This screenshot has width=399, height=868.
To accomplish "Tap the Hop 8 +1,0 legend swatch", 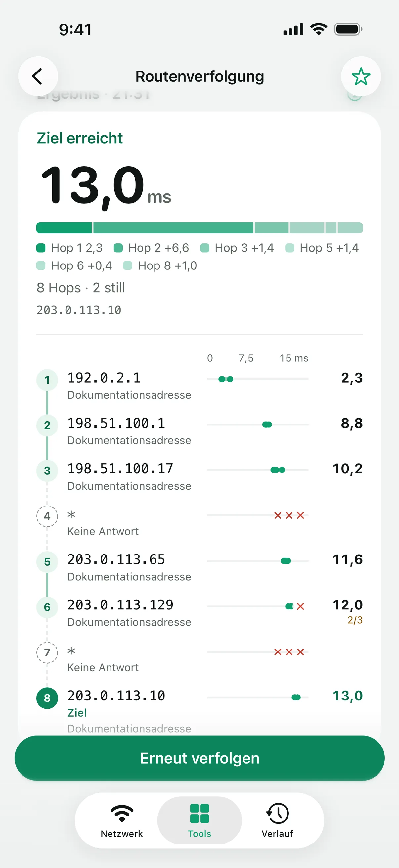I will 128,265.
